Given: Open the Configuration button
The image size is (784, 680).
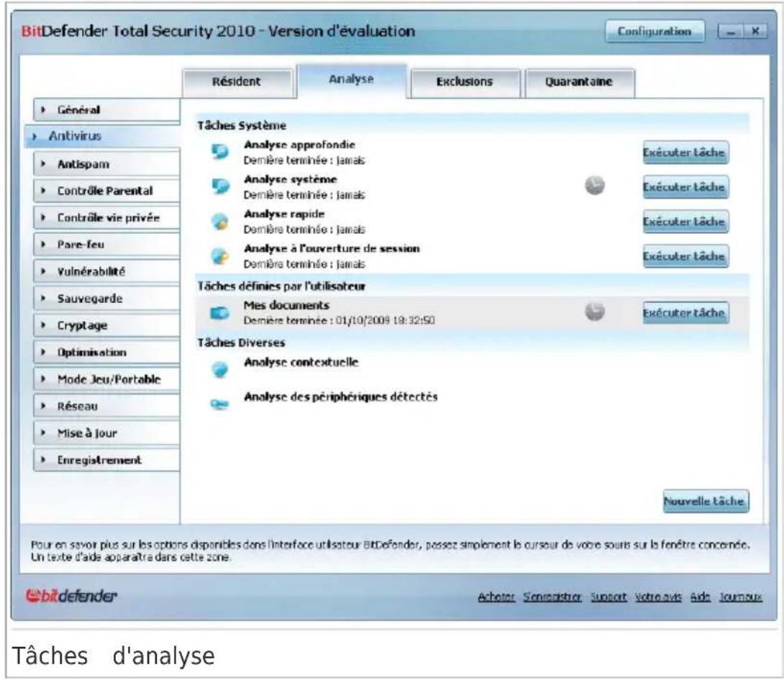Looking at the screenshot, I should pyautogui.click(x=655, y=32).
